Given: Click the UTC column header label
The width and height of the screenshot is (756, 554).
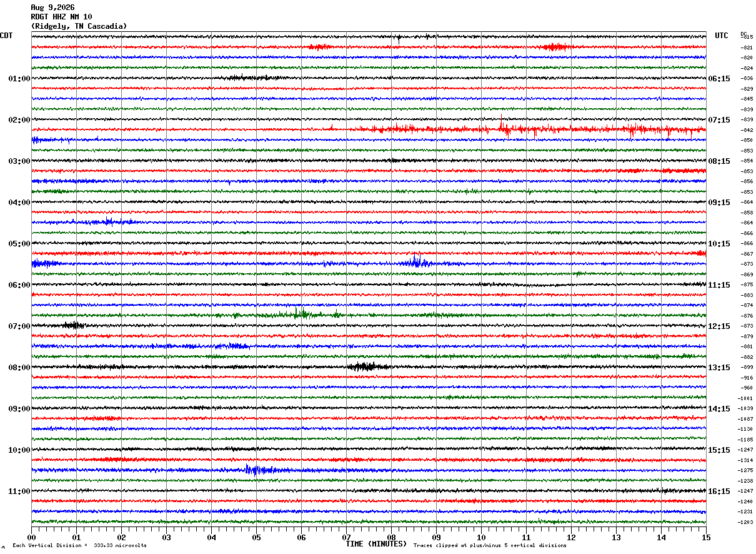Looking at the screenshot, I should click(x=722, y=36).
